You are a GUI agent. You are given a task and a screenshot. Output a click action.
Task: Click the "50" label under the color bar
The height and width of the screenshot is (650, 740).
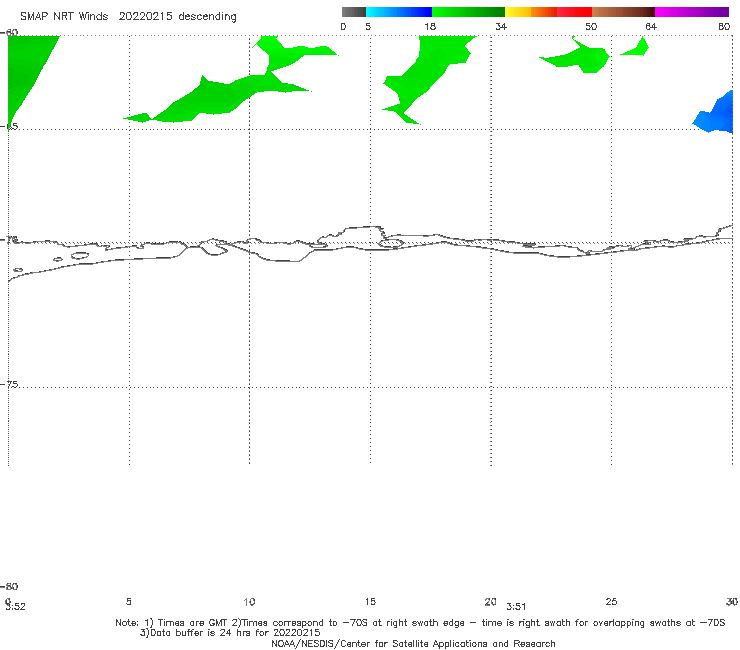pos(591,27)
